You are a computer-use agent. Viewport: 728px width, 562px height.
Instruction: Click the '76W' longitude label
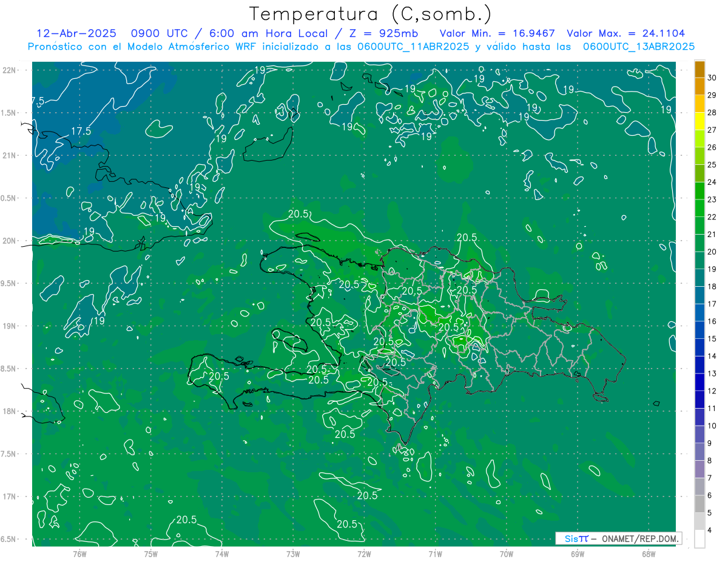(79, 554)
